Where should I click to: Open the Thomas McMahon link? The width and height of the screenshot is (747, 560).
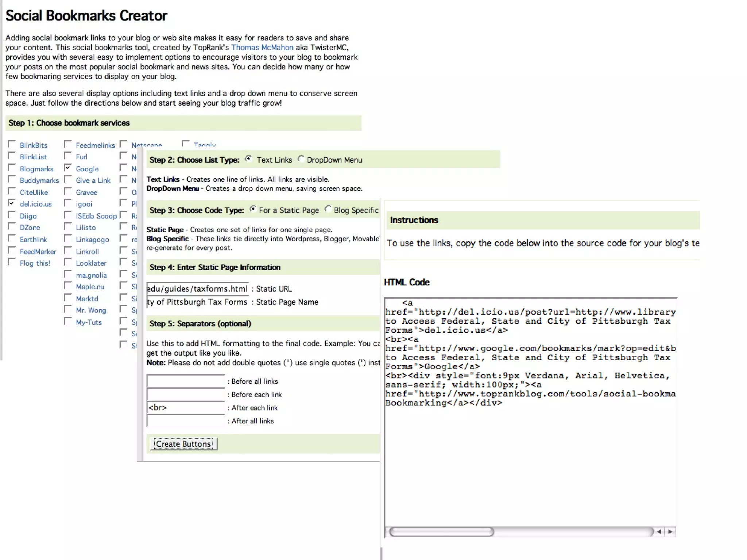coord(262,47)
